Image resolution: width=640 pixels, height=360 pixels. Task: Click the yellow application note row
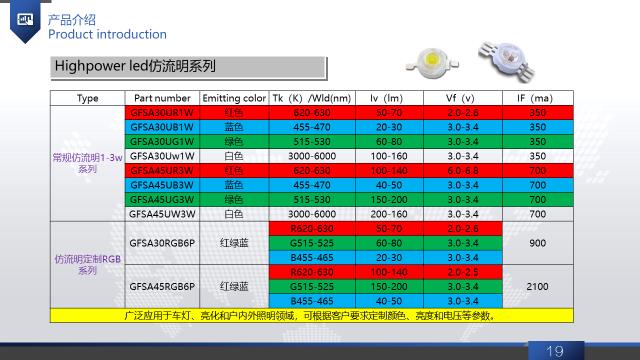pyautogui.click(x=312, y=316)
